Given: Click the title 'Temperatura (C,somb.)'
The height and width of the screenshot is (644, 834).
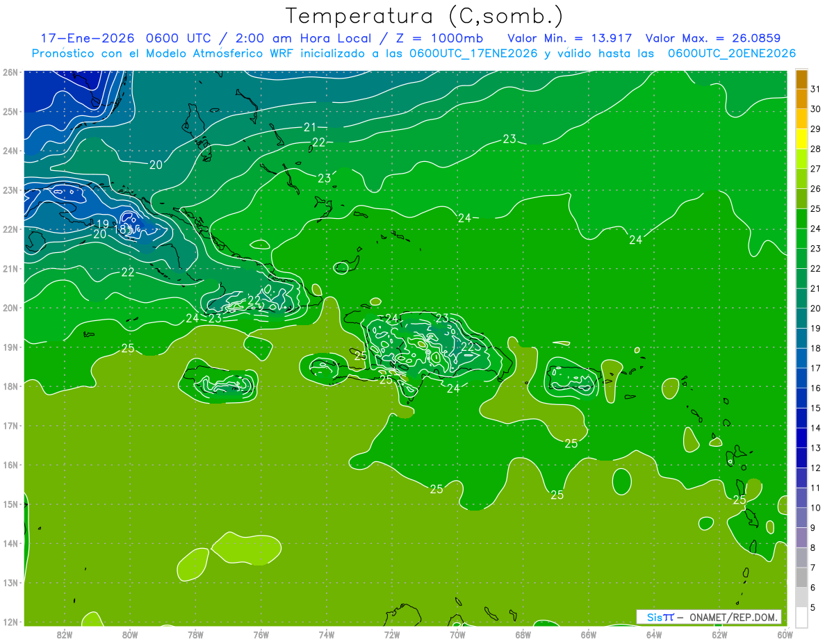Looking at the screenshot, I should (x=424, y=16).
